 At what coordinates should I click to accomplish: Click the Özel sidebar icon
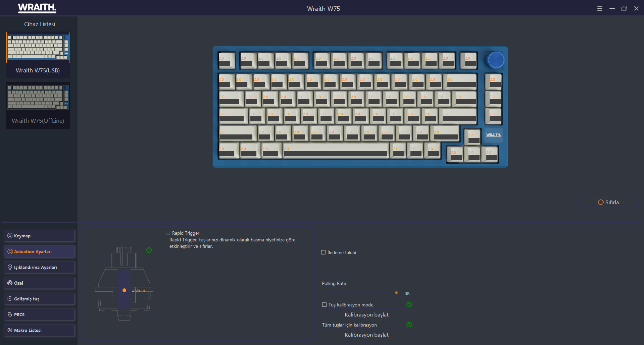(10, 283)
